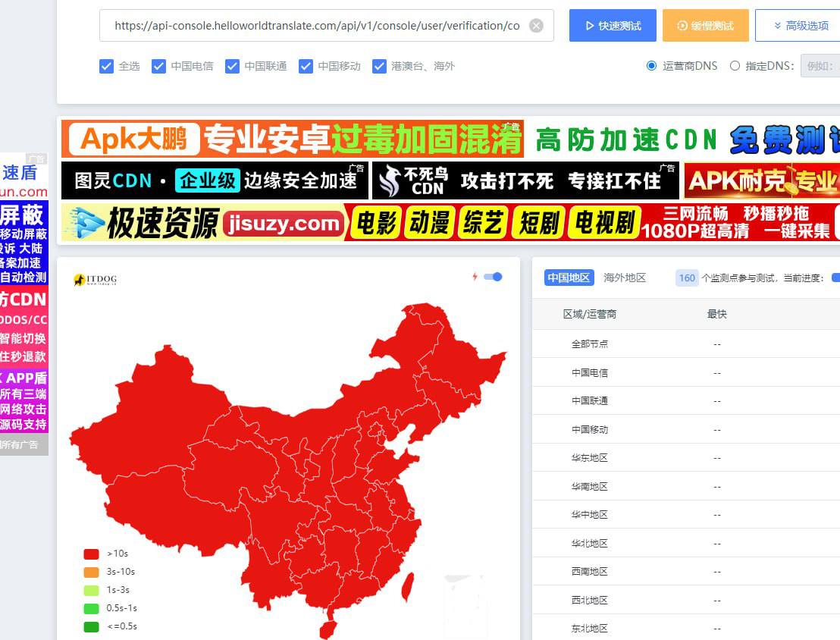Switch to the 海外地区 tab
This screenshot has height=640, width=840.
coord(625,278)
